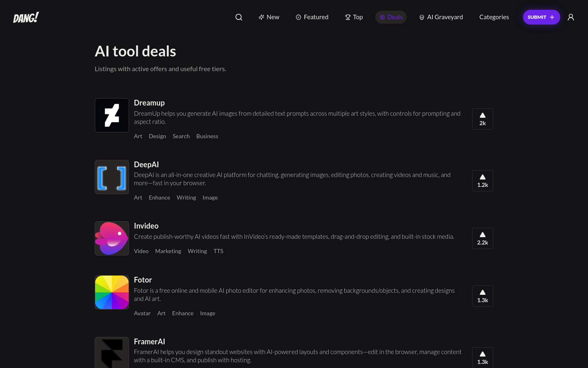The height and width of the screenshot is (368, 588).
Task: Click the DANG! logo
Action: tap(26, 17)
